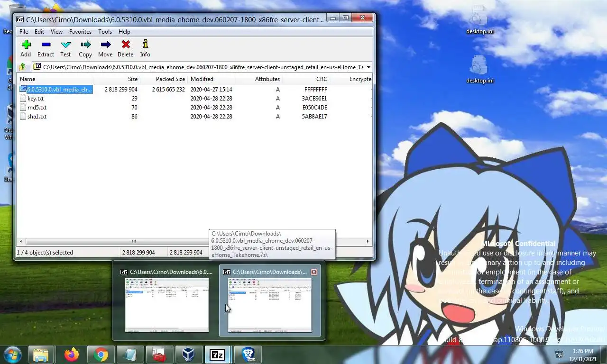Click the scrollbar left arrow in file list
This screenshot has height=364, width=607.
(x=20, y=241)
